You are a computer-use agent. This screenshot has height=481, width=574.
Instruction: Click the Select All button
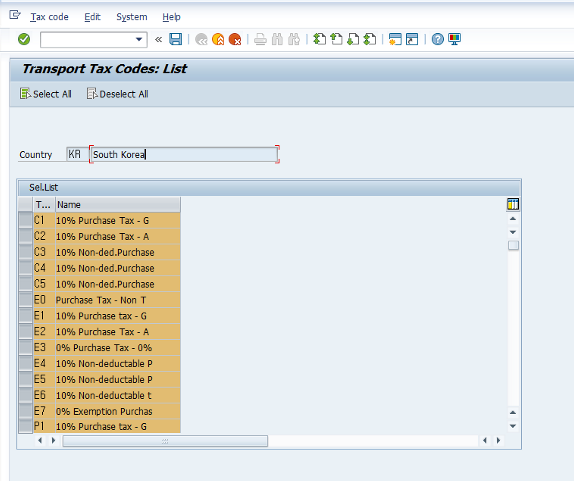pyautogui.click(x=46, y=94)
